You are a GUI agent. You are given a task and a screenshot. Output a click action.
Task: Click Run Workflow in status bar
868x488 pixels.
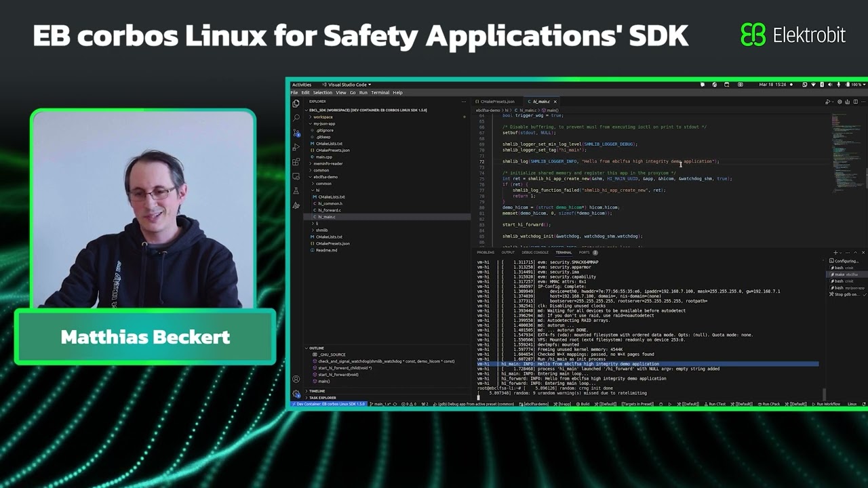pyautogui.click(x=825, y=404)
